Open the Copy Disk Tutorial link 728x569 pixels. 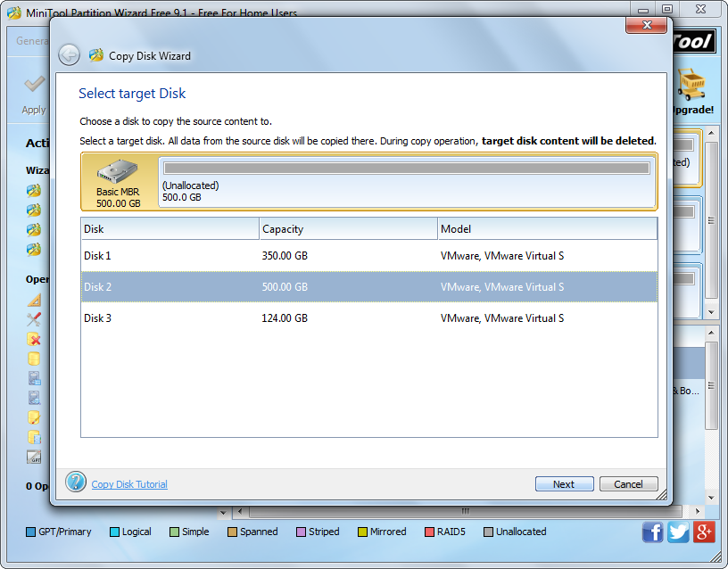(129, 484)
